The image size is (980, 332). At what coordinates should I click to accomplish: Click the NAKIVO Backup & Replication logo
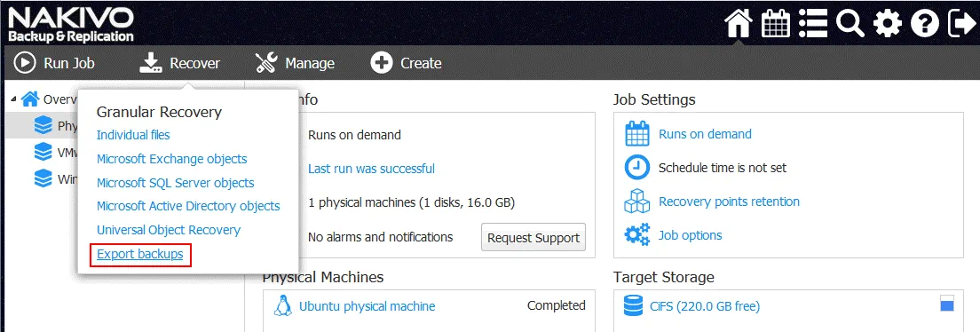(x=71, y=25)
